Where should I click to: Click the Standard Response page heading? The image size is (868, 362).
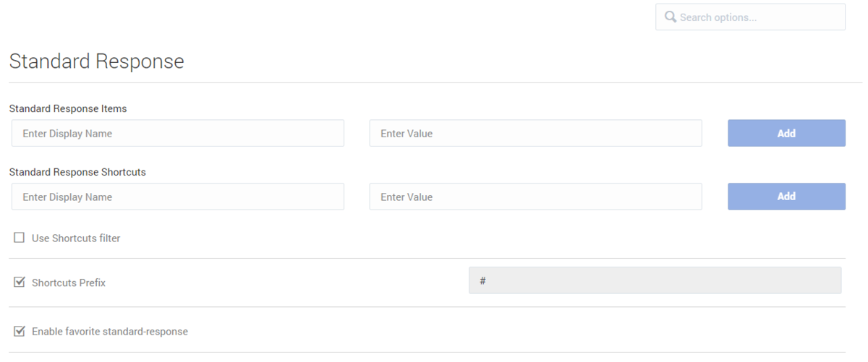point(96,61)
